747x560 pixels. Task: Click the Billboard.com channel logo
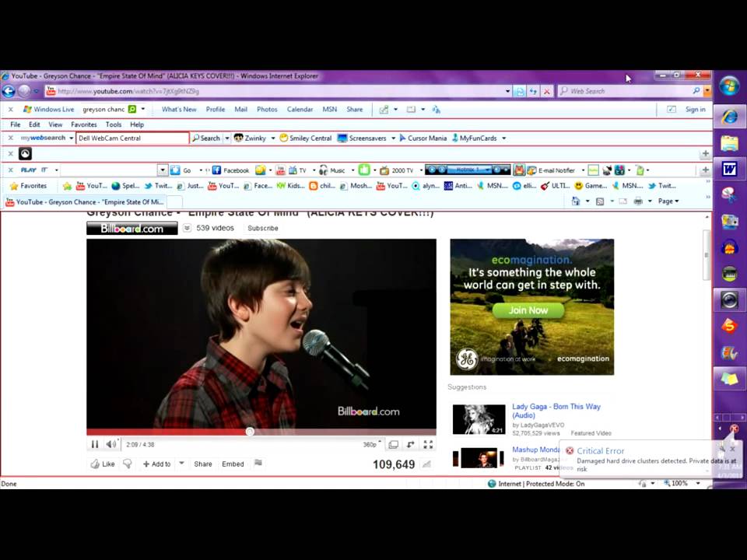[132, 229]
